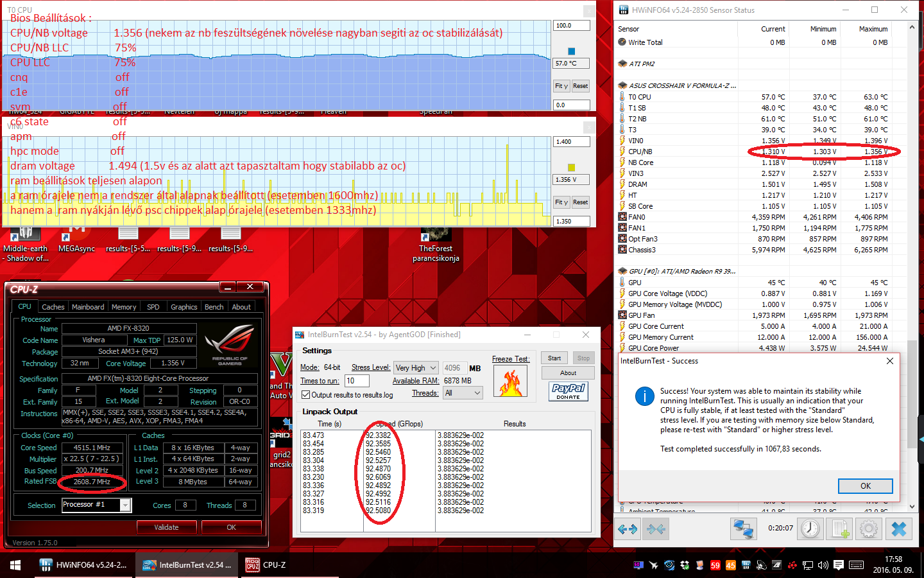Open HWiNFO sensor settings gear icon

point(869,529)
